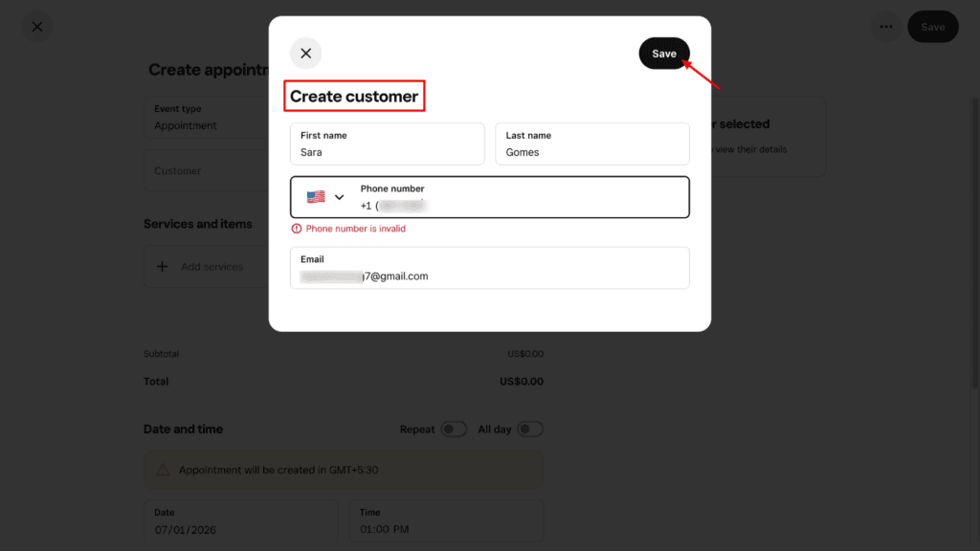Screen dimensions: 980x551
Task: Click the Customer field in appointment form
Action: [x=206, y=171]
